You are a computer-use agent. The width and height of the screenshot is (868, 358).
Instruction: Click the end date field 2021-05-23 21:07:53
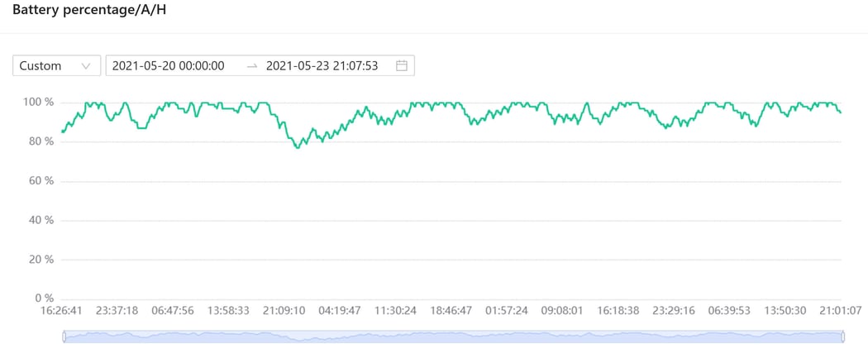pos(322,66)
